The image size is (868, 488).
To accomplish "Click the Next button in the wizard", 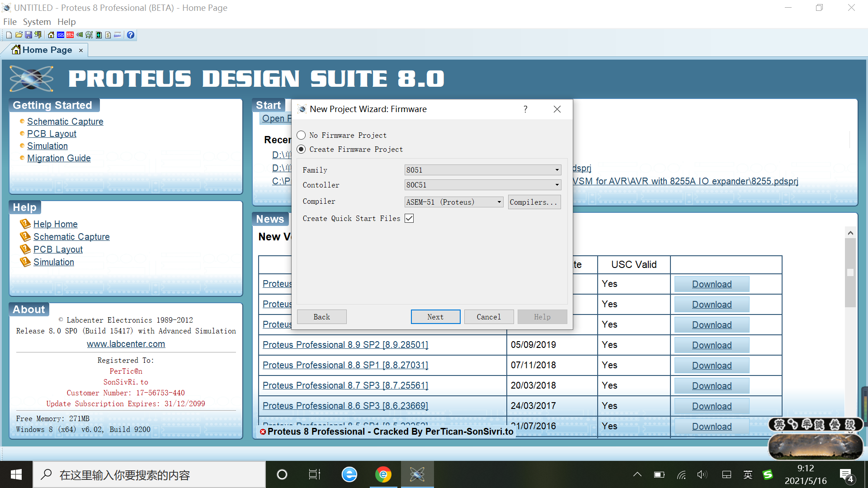I will tap(435, 317).
